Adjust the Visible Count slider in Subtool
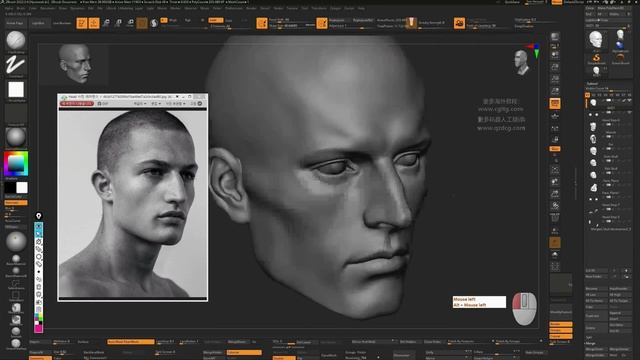 point(609,89)
